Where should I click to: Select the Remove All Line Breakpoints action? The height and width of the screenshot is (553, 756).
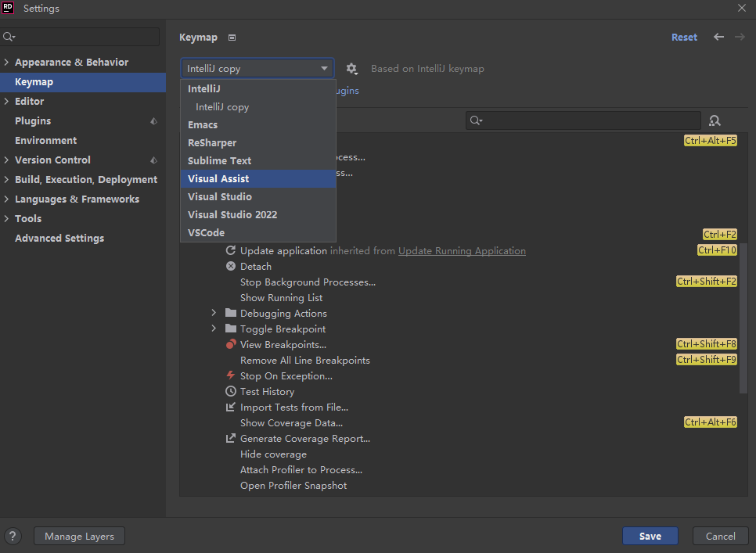(304, 361)
